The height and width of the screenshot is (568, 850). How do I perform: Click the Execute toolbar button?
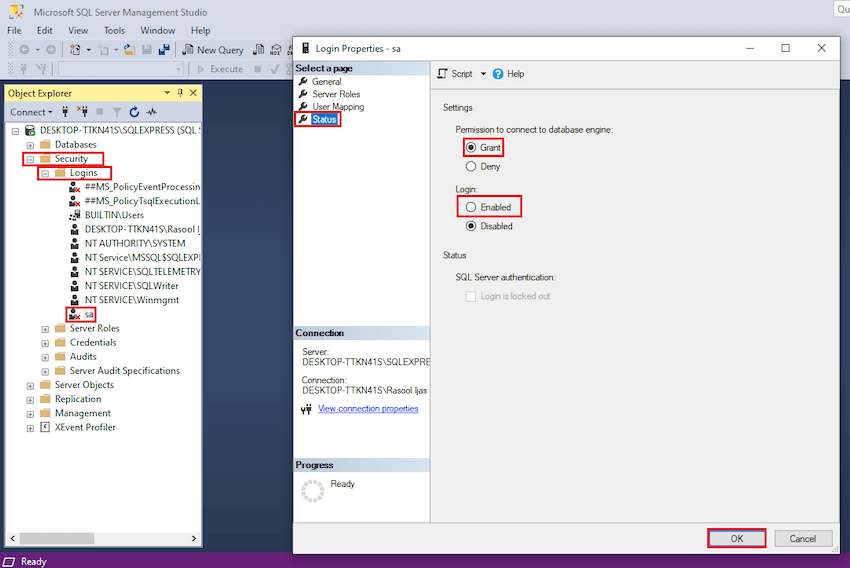tap(220, 69)
